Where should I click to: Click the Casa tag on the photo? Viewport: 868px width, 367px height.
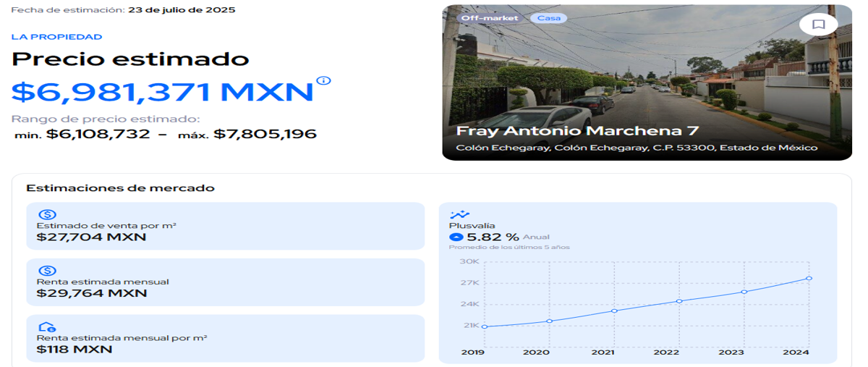[x=549, y=18]
